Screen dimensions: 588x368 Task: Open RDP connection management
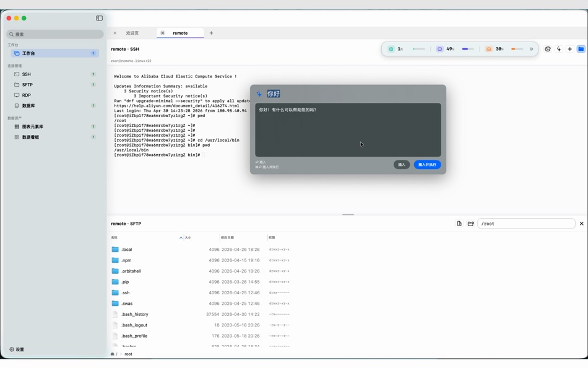(54, 95)
